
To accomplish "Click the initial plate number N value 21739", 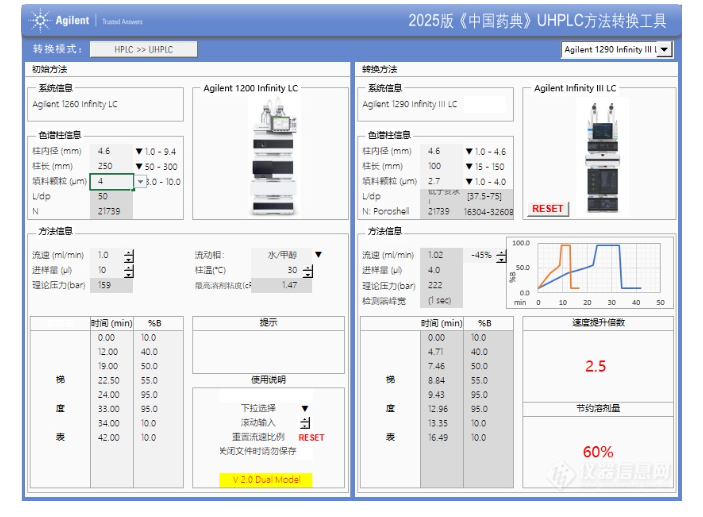I will 111,211.
